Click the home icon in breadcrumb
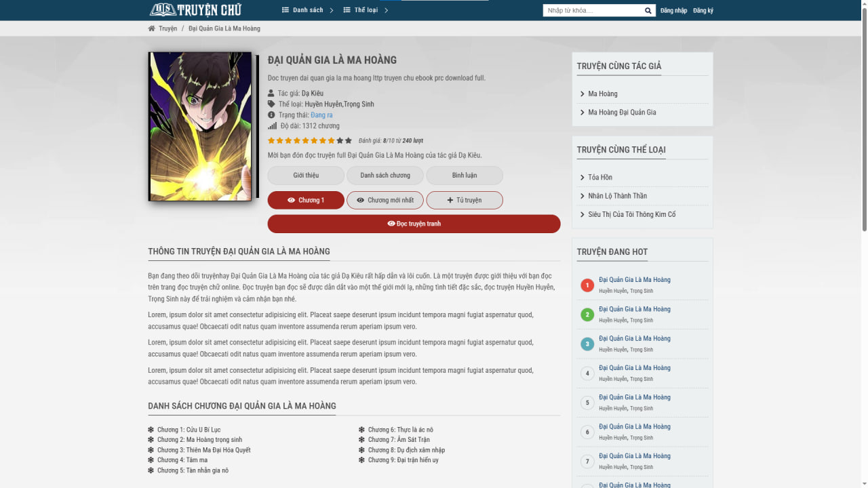This screenshot has width=868, height=488. pyautogui.click(x=151, y=28)
